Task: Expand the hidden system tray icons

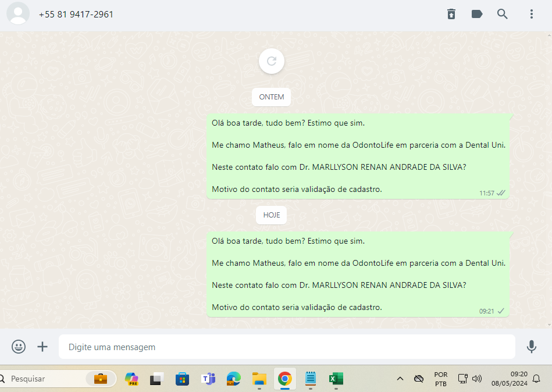Action: click(x=400, y=379)
